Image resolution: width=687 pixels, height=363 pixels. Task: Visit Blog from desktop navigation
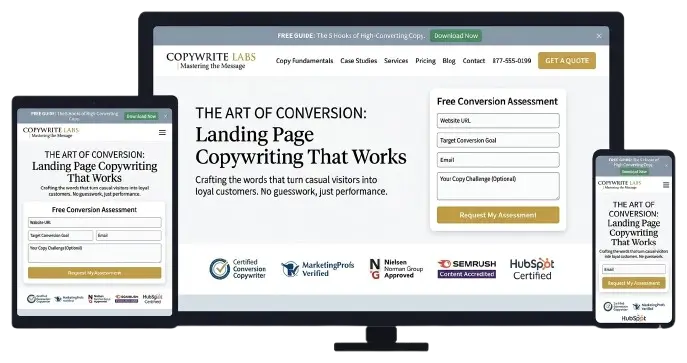pyautogui.click(x=449, y=61)
